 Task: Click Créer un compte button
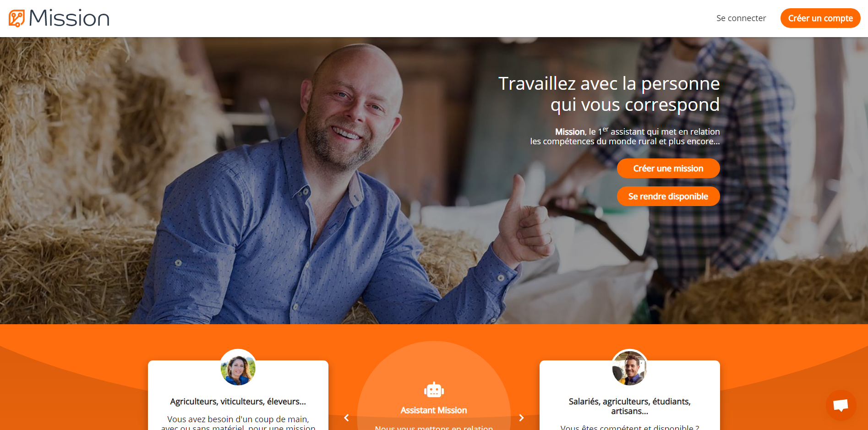pyautogui.click(x=820, y=18)
